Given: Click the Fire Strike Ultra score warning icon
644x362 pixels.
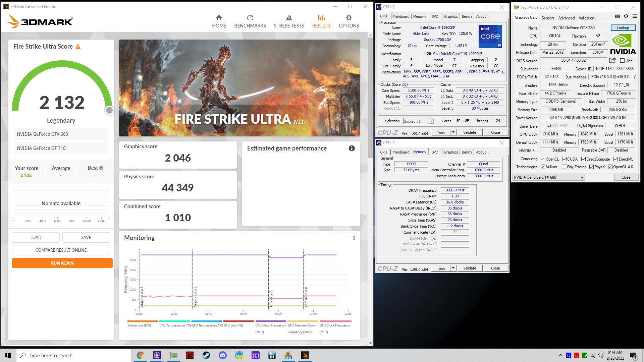Looking at the screenshot, I should (x=78, y=47).
